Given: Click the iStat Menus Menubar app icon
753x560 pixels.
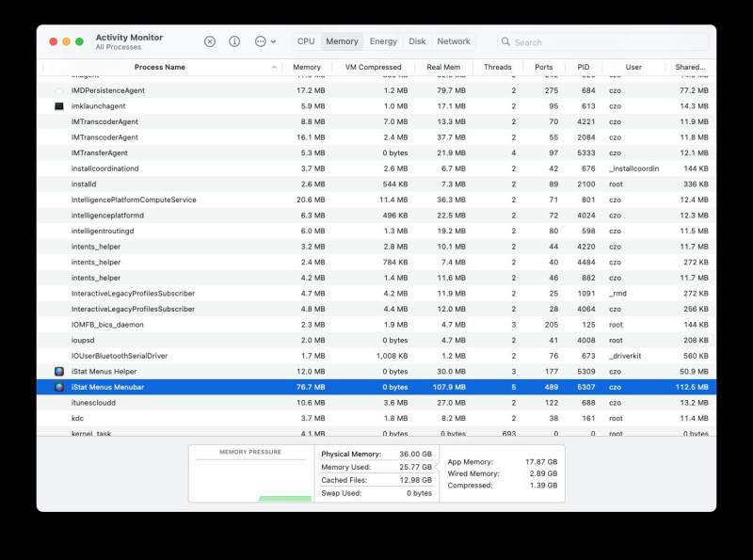Looking at the screenshot, I should pos(59,387).
